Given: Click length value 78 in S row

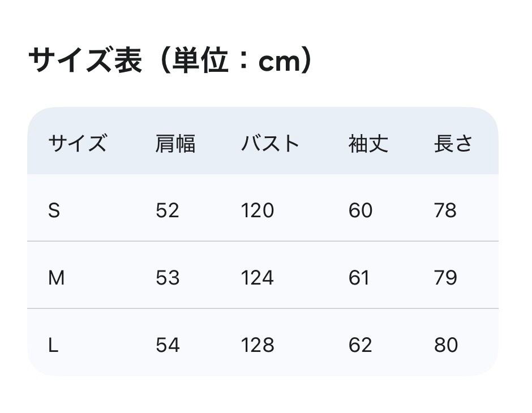Looking at the screenshot, I should (x=445, y=210).
